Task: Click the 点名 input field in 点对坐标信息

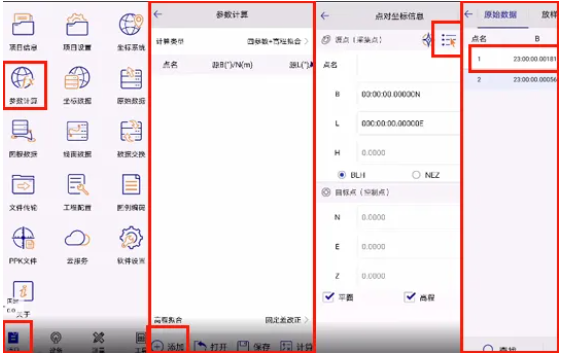Action: coord(408,65)
